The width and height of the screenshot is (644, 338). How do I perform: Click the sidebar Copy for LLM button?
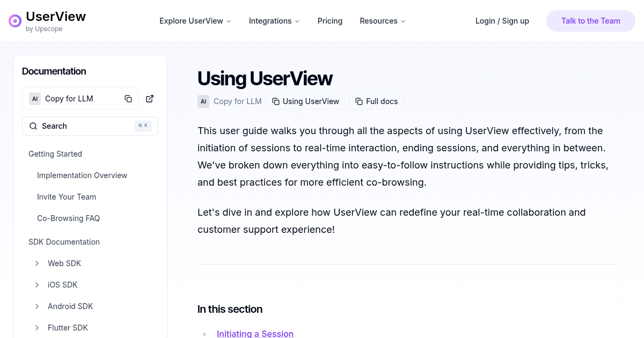[80, 99]
